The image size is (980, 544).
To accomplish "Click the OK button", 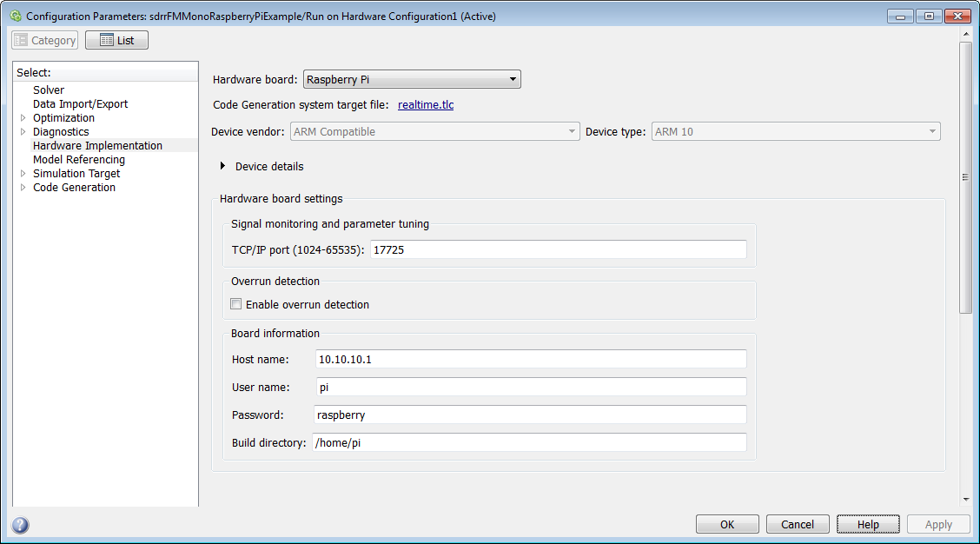I will (x=727, y=524).
